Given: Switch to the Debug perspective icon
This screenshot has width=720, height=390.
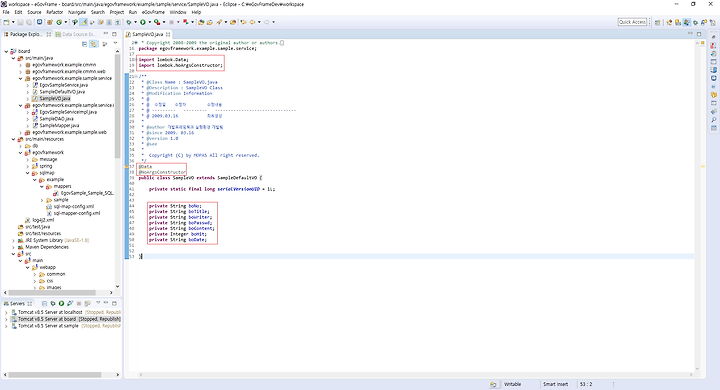Looking at the screenshot, I should [695, 22].
